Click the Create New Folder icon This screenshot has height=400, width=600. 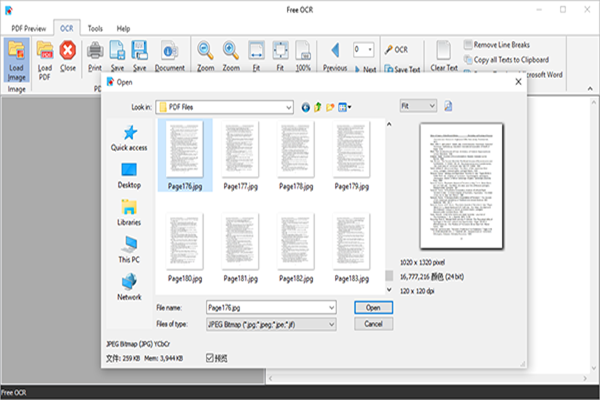point(332,106)
